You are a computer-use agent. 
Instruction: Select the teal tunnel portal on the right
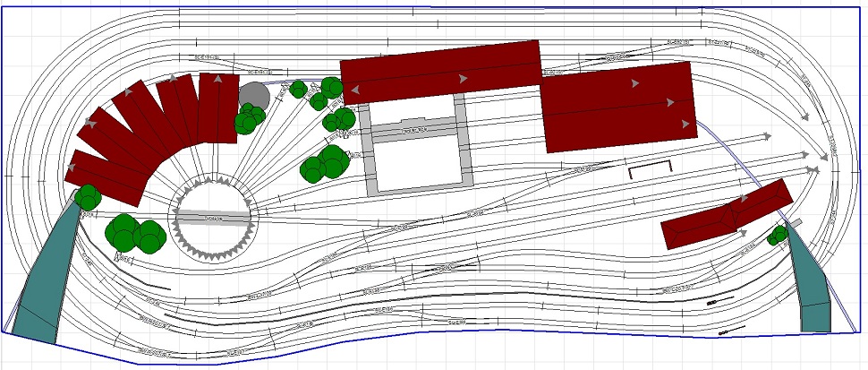[813, 287]
